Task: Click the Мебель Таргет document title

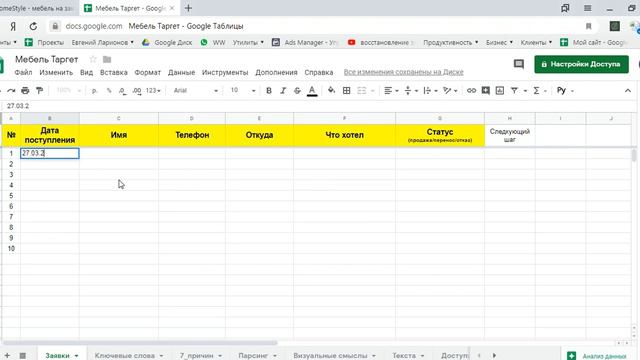Action: click(47, 60)
